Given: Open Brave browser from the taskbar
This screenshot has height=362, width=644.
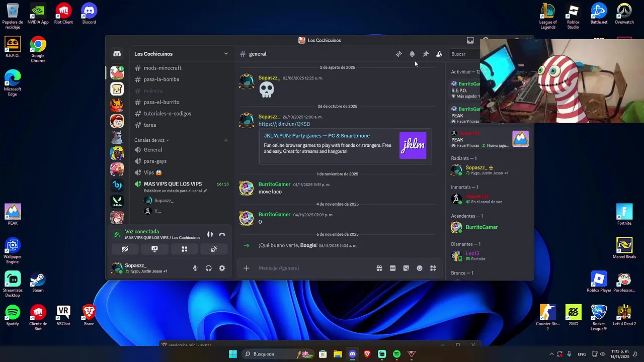Looking at the screenshot, I should (x=367, y=354).
